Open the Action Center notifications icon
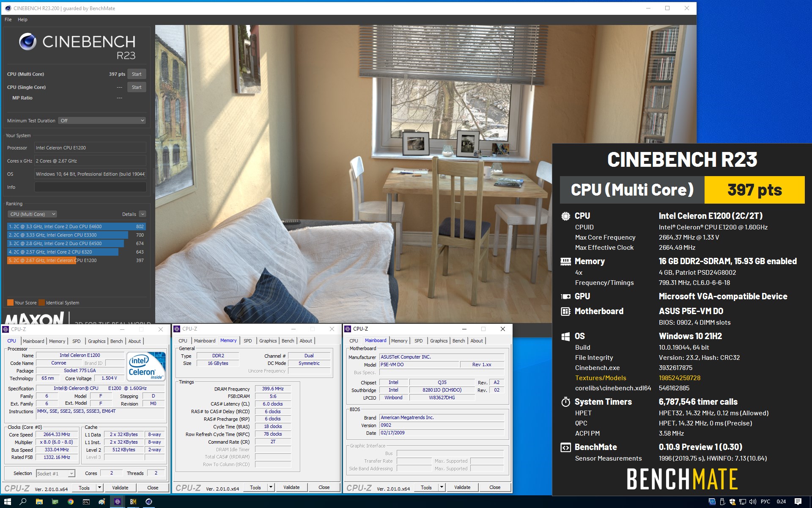The width and height of the screenshot is (812, 508). click(x=798, y=502)
